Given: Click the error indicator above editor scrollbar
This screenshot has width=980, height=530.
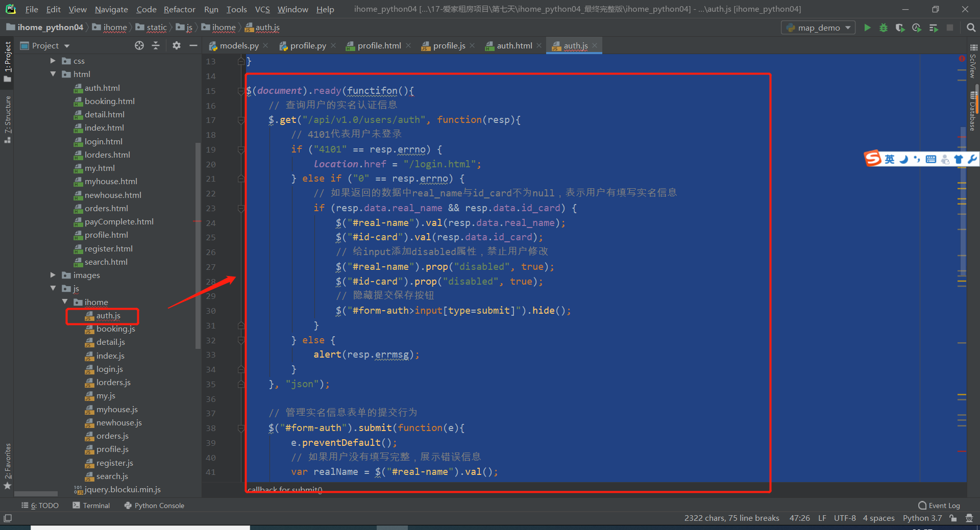Looking at the screenshot, I should pos(962,59).
